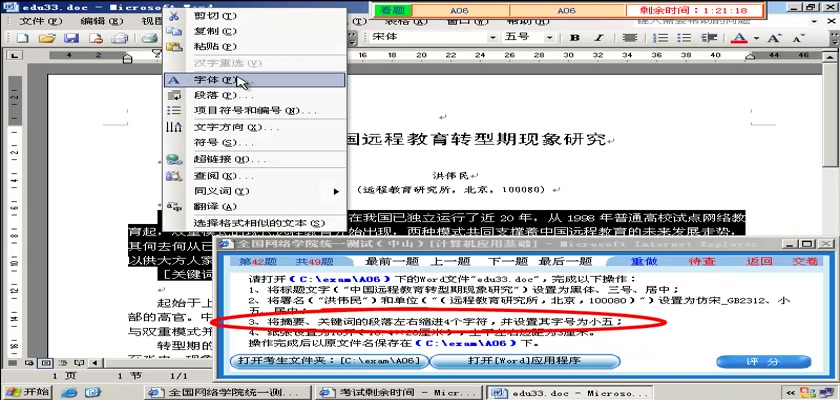
Task: Go to next question via 下一题
Action: pos(507,261)
